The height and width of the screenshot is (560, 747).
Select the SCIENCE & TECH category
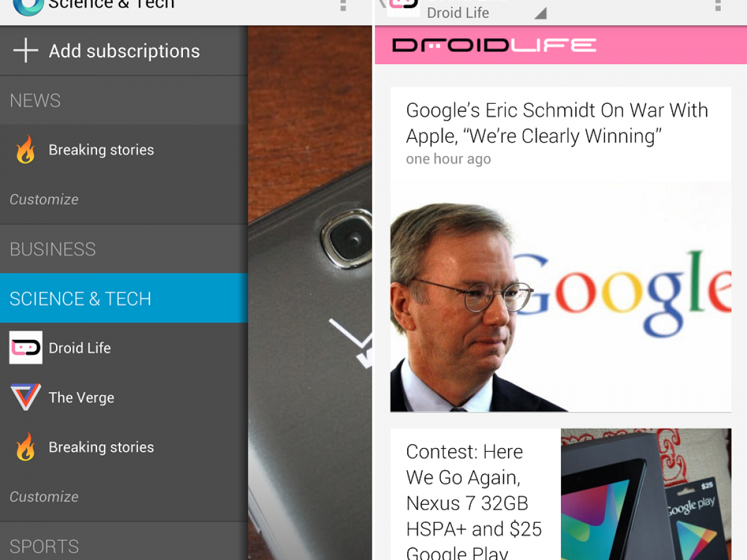tap(124, 298)
